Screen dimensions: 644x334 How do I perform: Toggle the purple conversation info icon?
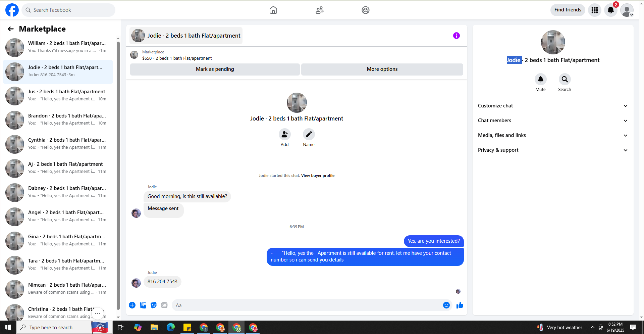(x=457, y=36)
